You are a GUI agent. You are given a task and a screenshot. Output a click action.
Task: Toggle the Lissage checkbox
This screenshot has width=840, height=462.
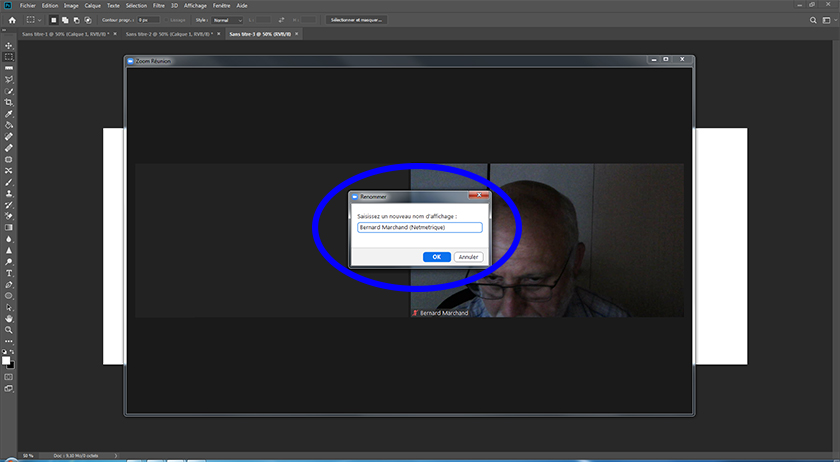tap(166, 20)
